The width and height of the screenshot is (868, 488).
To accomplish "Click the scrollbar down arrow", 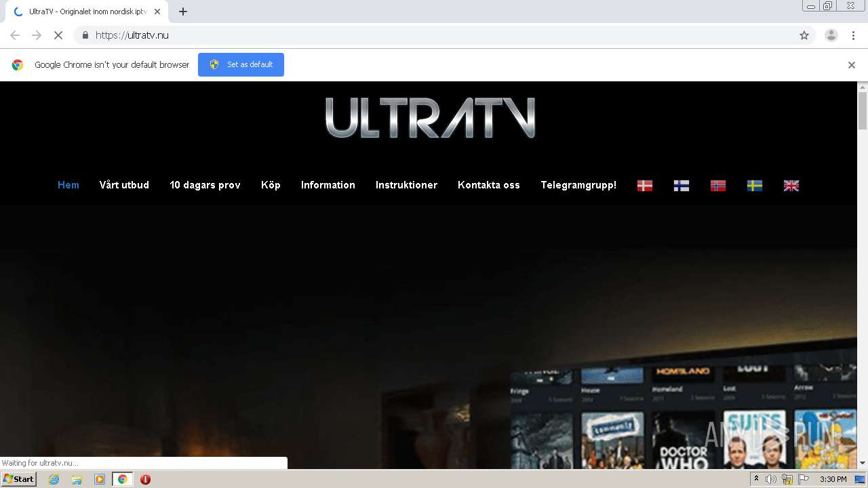I will tap(863, 463).
